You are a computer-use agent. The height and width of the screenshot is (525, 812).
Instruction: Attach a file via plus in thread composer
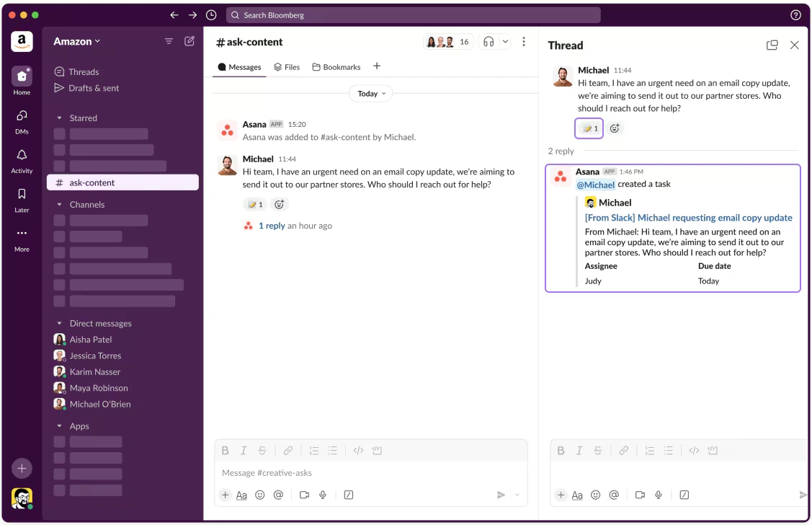click(x=561, y=495)
